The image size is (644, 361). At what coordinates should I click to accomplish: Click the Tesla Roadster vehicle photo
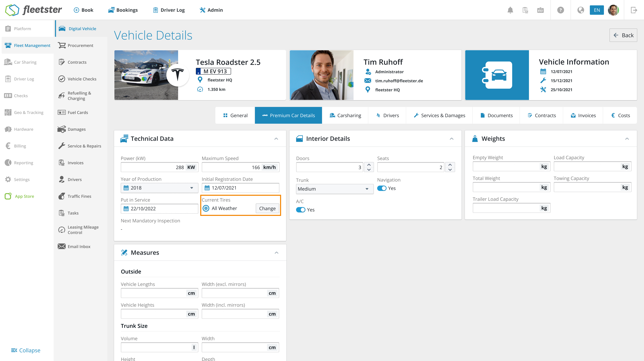tap(146, 75)
